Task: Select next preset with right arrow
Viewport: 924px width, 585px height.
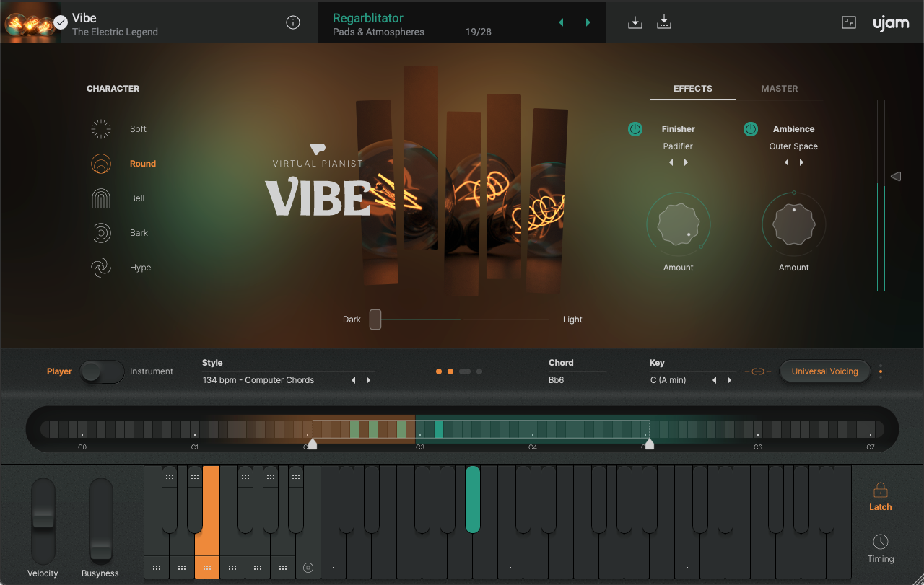Action: (588, 22)
